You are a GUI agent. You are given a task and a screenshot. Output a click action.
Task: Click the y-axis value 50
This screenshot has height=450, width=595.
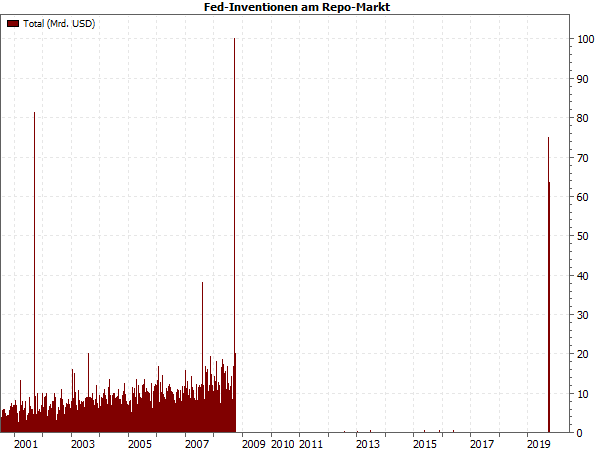(582, 236)
